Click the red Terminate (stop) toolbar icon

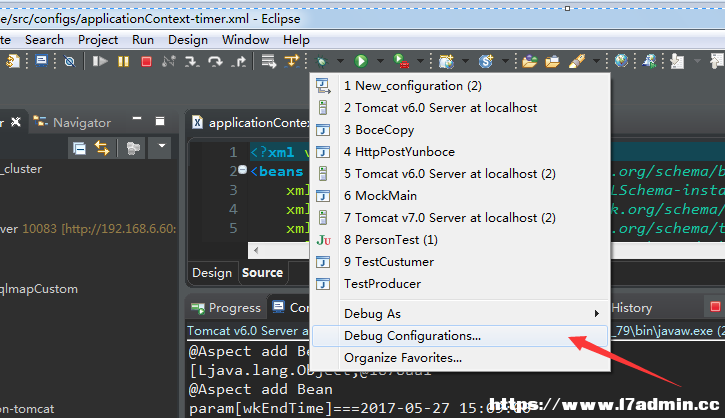tap(147, 61)
